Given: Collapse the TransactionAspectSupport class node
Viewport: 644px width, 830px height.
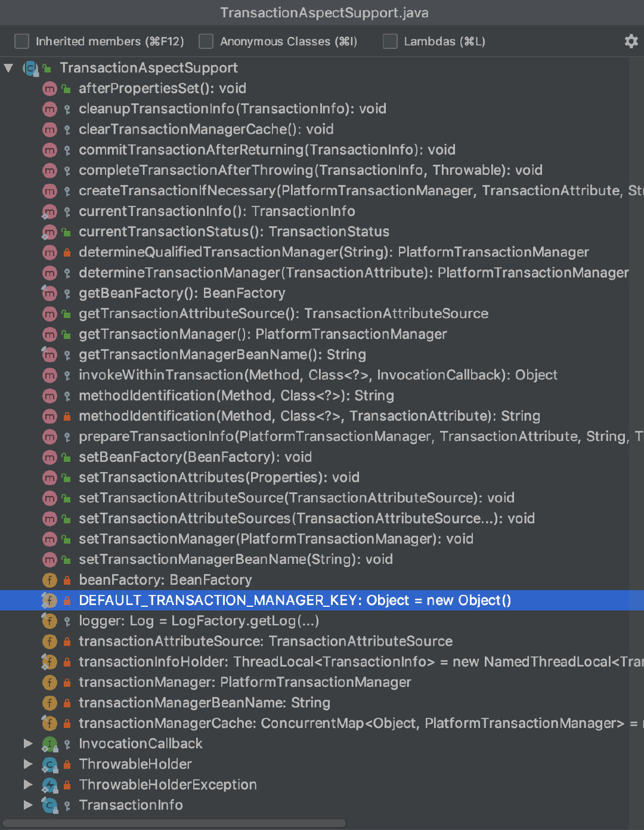Looking at the screenshot, I should (8, 68).
